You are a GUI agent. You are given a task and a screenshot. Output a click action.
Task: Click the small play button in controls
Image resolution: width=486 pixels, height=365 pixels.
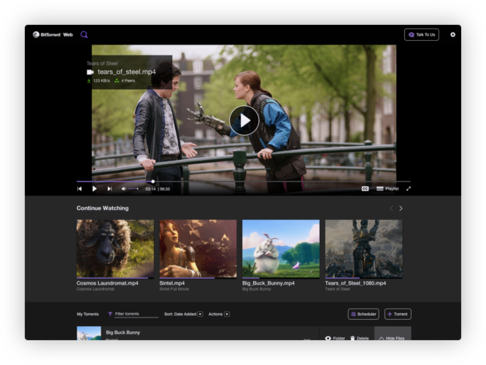click(x=94, y=189)
